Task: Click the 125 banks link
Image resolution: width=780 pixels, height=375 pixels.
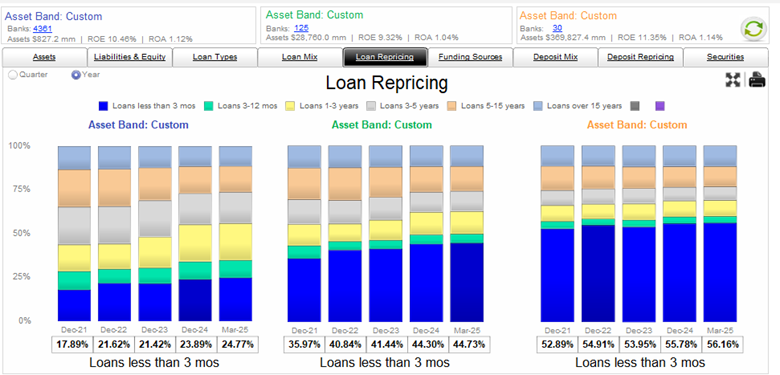Action: (x=300, y=28)
